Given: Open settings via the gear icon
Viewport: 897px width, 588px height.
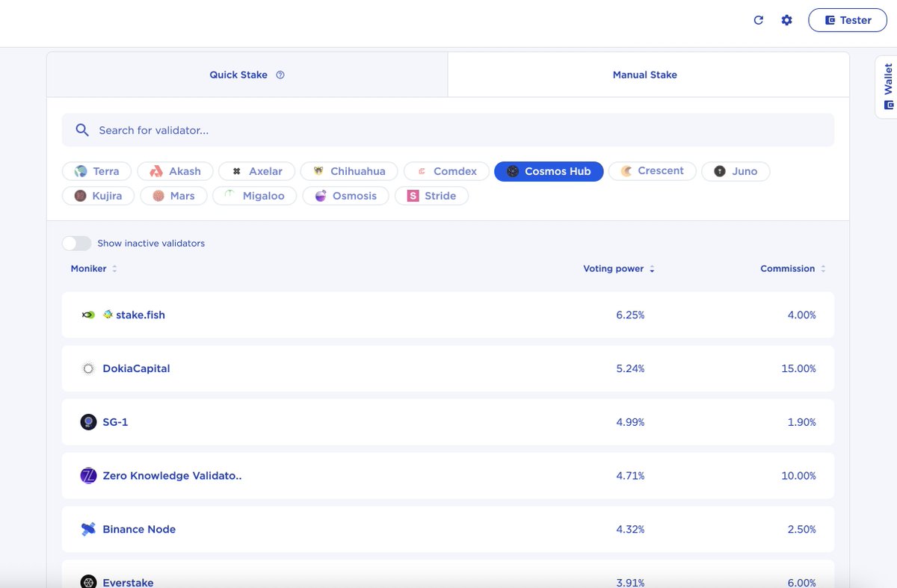Looking at the screenshot, I should 786,20.
